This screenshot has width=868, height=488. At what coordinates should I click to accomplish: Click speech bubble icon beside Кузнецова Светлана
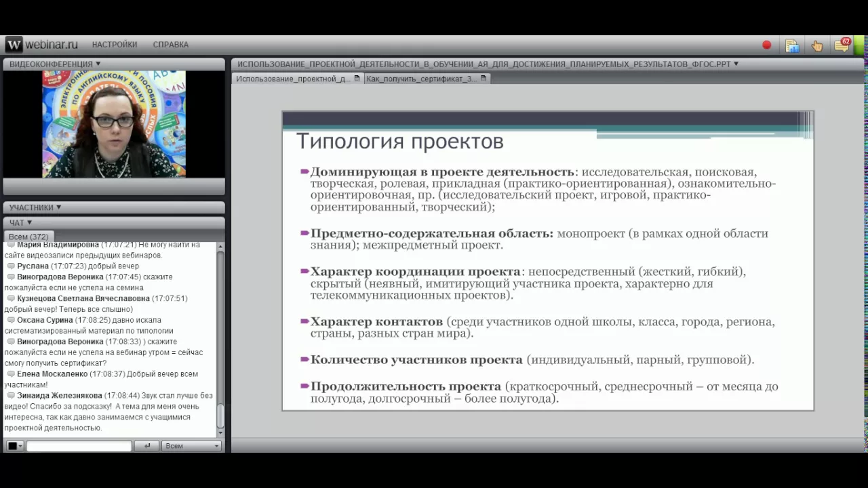(x=11, y=298)
